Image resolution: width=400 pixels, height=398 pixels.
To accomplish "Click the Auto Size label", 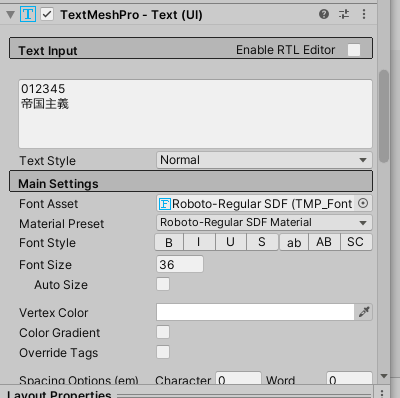I will pyautogui.click(x=61, y=285).
